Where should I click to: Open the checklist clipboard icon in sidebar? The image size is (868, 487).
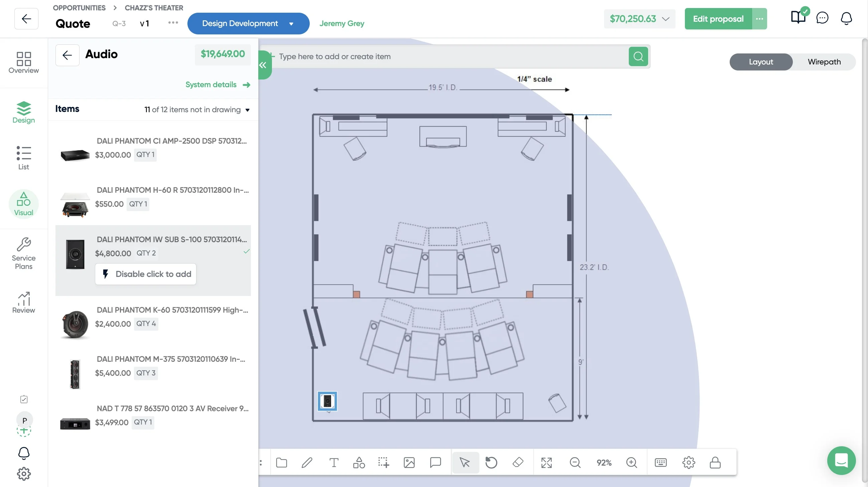[24, 399]
